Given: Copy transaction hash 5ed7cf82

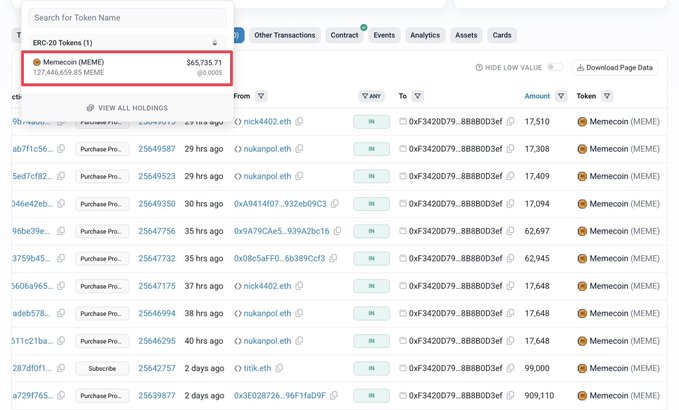Looking at the screenshot, I should (61, 176).
